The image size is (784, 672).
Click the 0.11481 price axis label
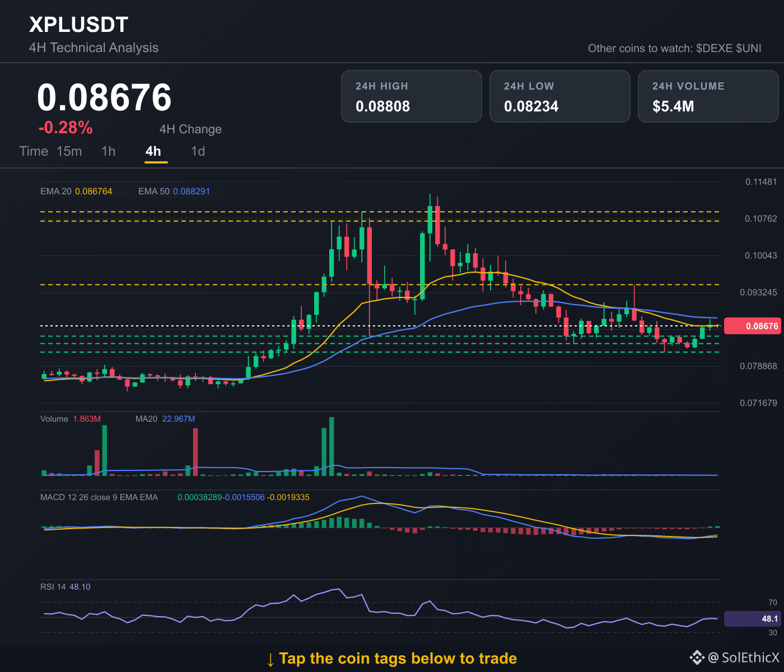click(x=761, y=181)
